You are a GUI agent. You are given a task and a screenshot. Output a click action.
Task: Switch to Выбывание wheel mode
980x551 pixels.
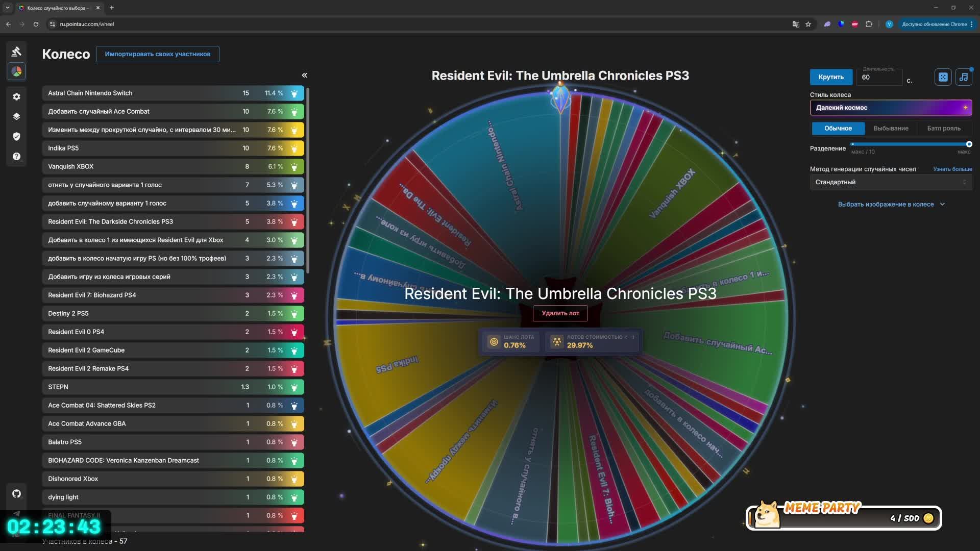click(891, 129)
